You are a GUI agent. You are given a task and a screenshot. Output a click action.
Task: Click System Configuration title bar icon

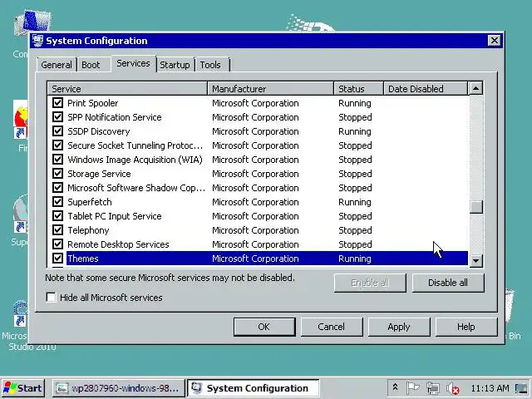tap(37, 41)
